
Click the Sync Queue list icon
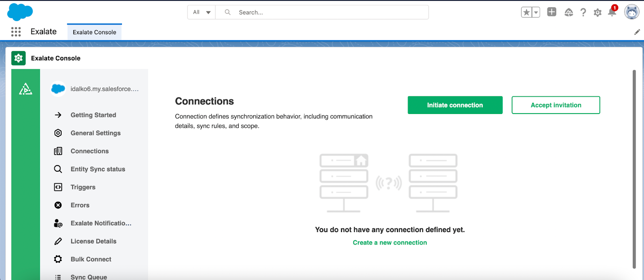pos(58,277)
